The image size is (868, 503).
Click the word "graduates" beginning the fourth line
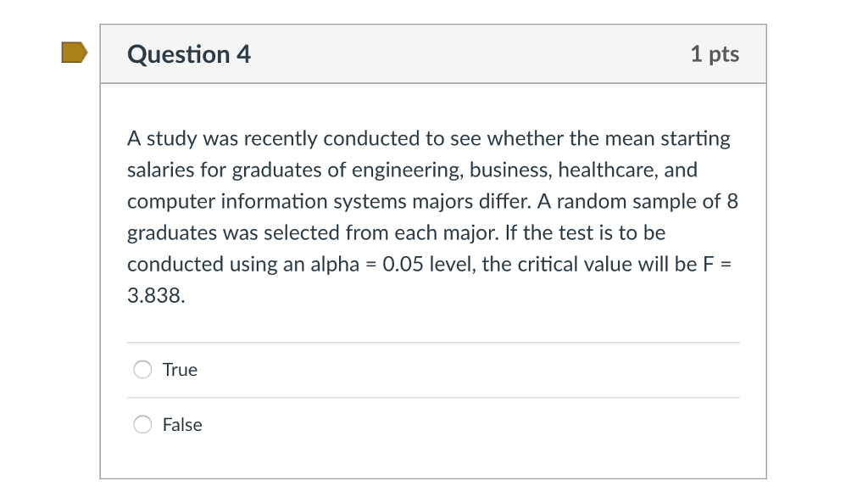pyautogui.click(x=171, y=233)
